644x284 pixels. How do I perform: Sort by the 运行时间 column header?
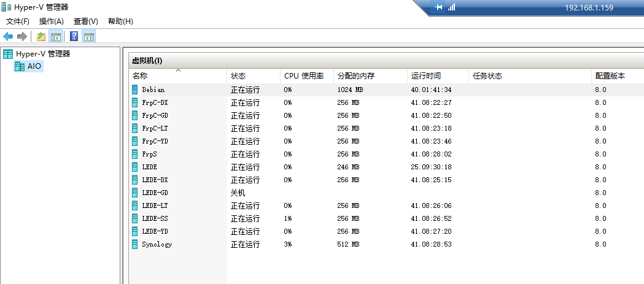click(x=438, y=76)
